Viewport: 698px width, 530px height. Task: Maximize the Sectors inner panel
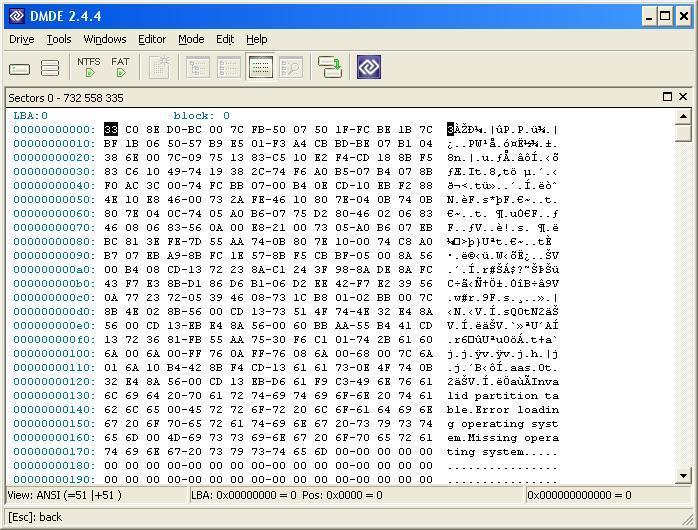[667, 97]
